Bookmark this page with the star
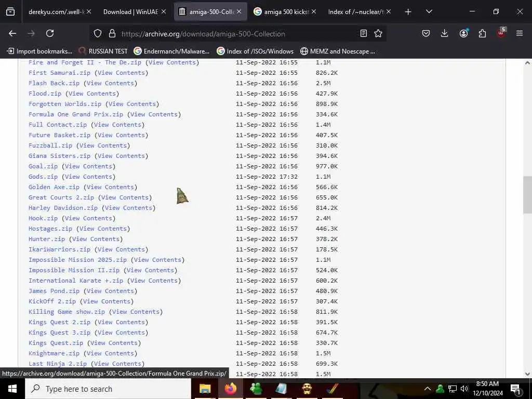532x399 pixels. pos(378,33)
